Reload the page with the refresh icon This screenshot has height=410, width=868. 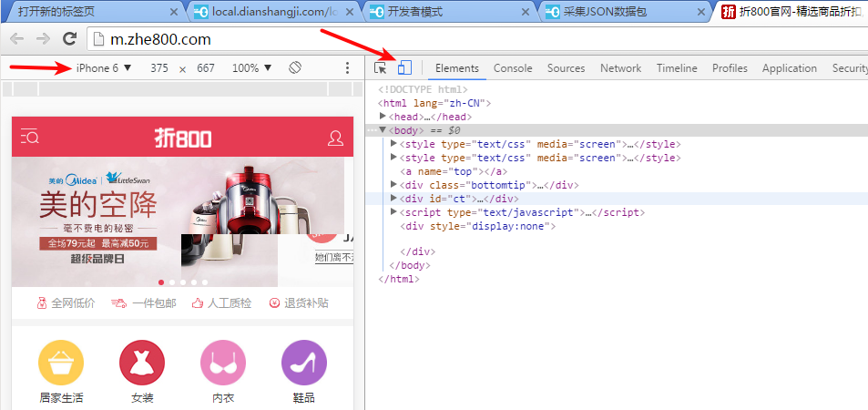pyautogui.click(x=69, y=39)
